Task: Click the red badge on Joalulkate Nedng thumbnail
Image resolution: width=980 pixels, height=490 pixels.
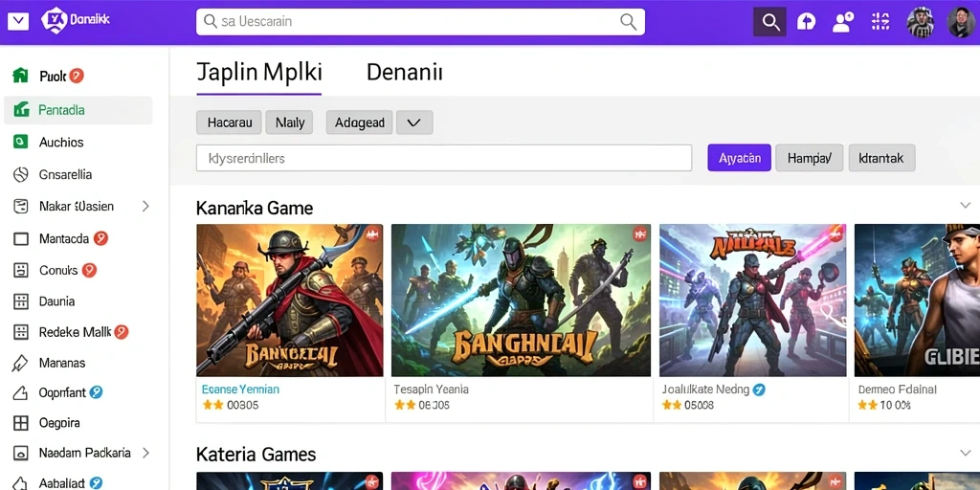Action: tap(835, 234)
